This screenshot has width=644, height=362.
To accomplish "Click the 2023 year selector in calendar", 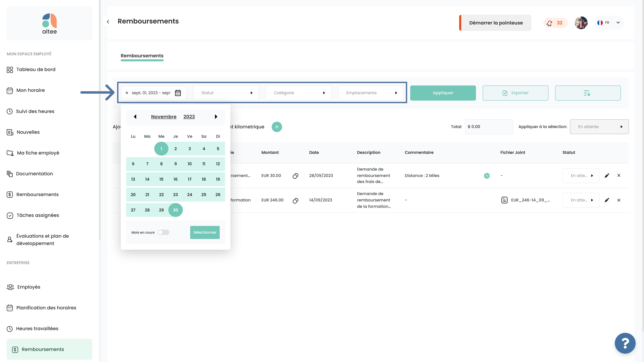I will pos(189,117).
